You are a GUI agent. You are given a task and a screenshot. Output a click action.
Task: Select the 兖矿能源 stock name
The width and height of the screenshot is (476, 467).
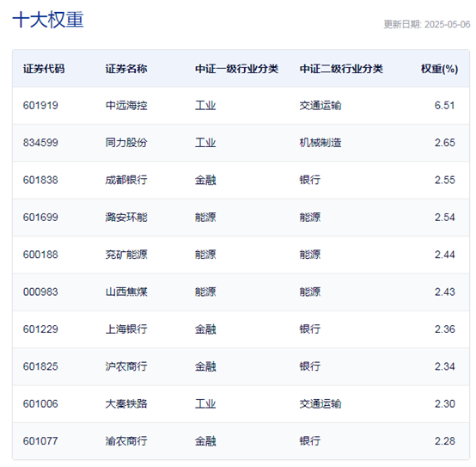coord(126,255)
